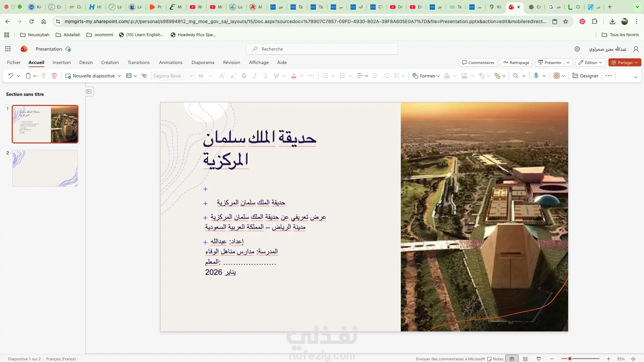Click the Partager share button
Viewport: 644px width, 362px height.
(x=622, y=62)
